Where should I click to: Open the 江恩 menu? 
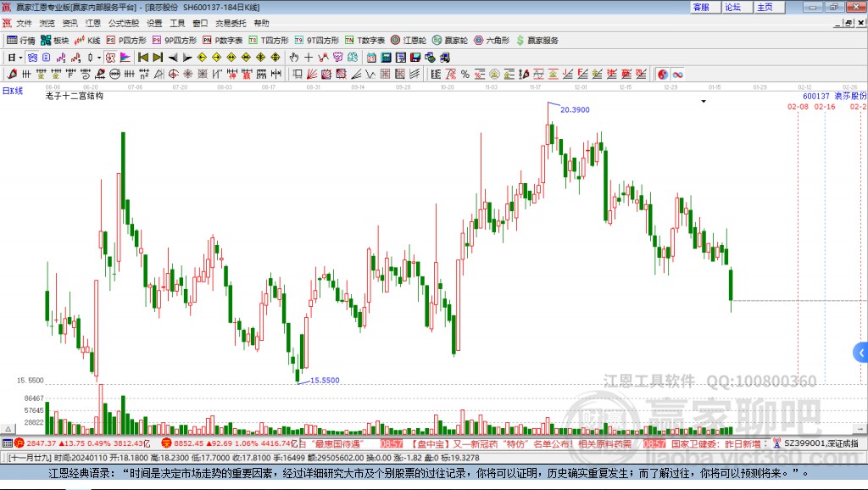[93, 23]
